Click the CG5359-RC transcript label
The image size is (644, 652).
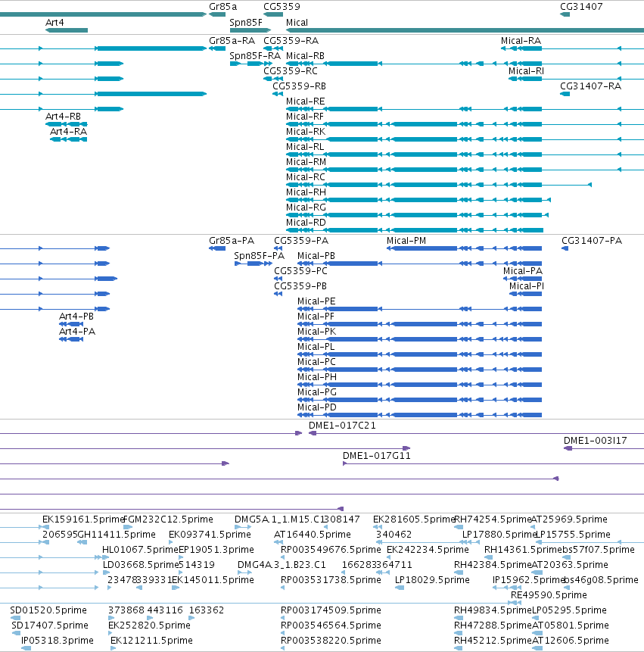click(x=291, y=71)
